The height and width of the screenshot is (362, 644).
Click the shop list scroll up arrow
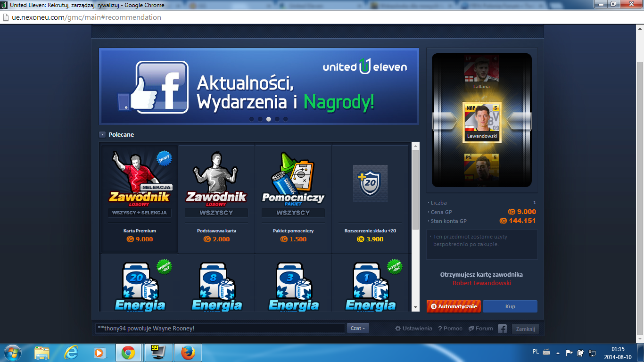[x=415, y=146]
